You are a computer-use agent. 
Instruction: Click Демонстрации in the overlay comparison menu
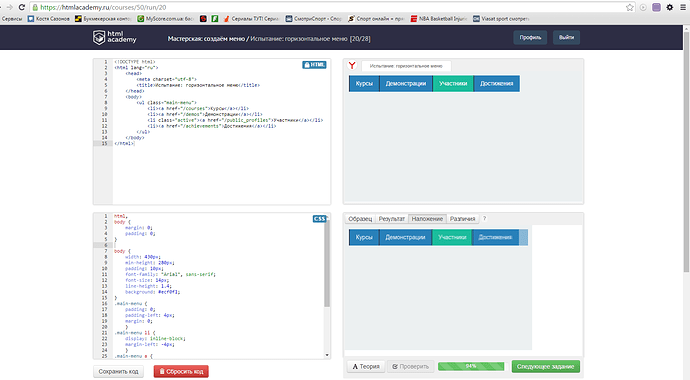(x=405, y=237)
